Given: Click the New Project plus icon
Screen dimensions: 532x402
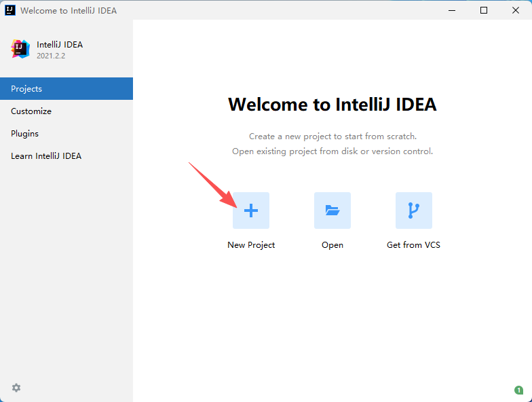Looking at the screenshot, I should pyautogui.click(x=251, y=211).
